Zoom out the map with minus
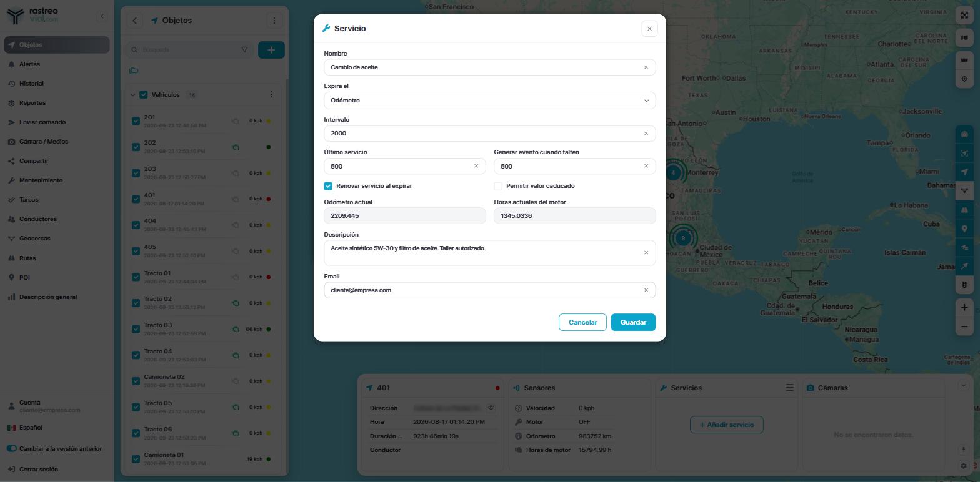Image resolution: width=980 pixels, height=482 pixels. (x=964, y=327)
